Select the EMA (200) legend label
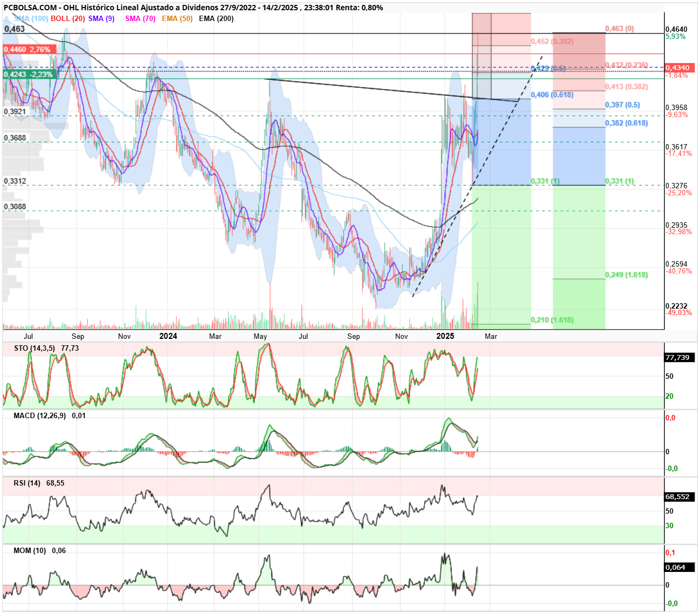700x614 pixels. click(x=216, y=18)
